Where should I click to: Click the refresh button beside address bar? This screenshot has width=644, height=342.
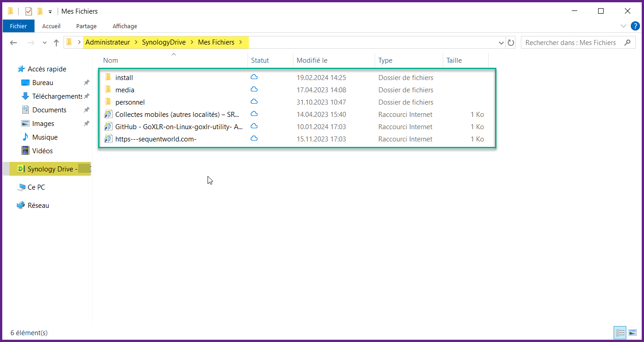coord(511,43)
